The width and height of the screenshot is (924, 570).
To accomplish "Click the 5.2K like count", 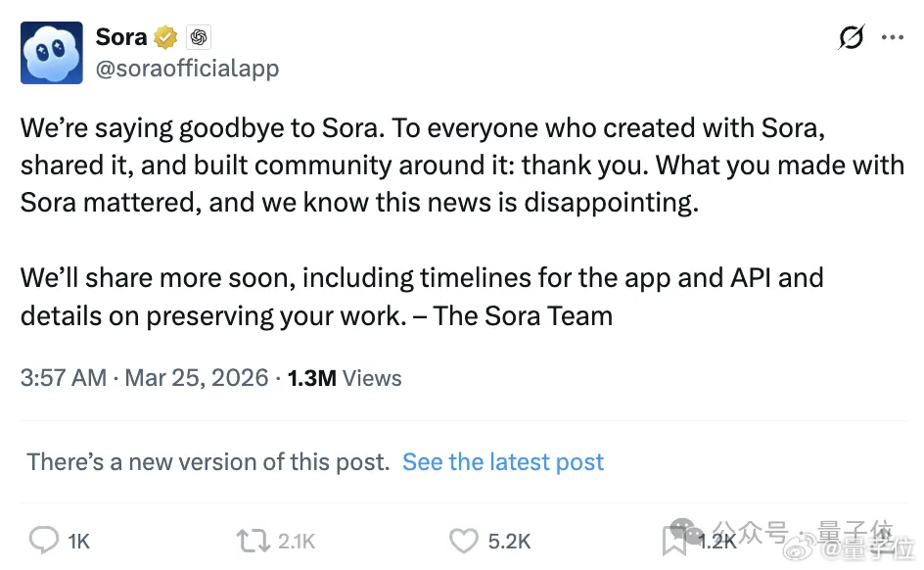I will tap(510, 540).
